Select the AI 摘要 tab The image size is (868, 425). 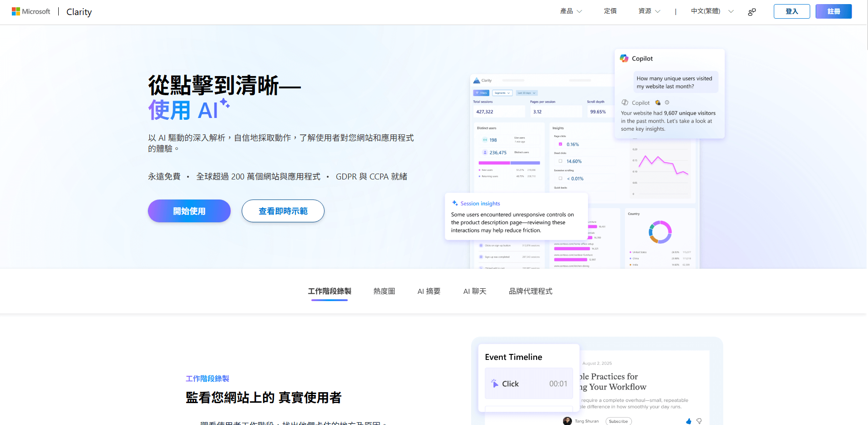pyautogui.click(x=429, y=291)
